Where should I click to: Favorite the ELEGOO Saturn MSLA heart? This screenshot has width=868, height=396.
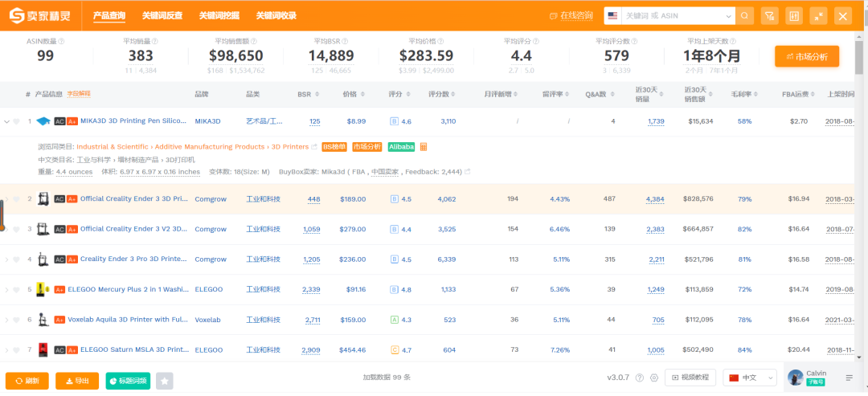click(17, 350)
